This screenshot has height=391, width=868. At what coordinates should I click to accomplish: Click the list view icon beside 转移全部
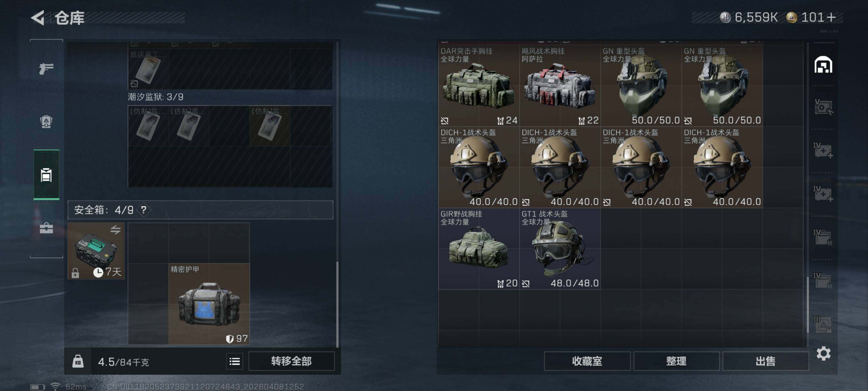coord(235,361)
